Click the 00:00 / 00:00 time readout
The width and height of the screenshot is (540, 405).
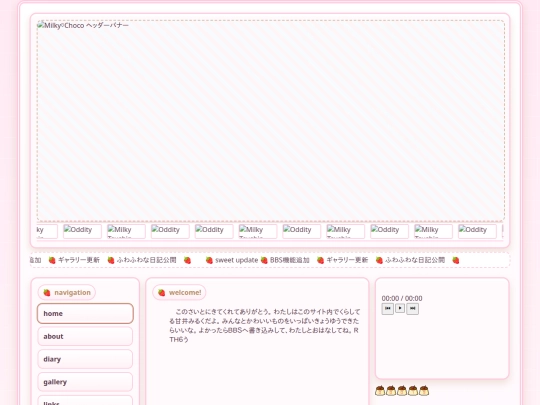point(402,298)
